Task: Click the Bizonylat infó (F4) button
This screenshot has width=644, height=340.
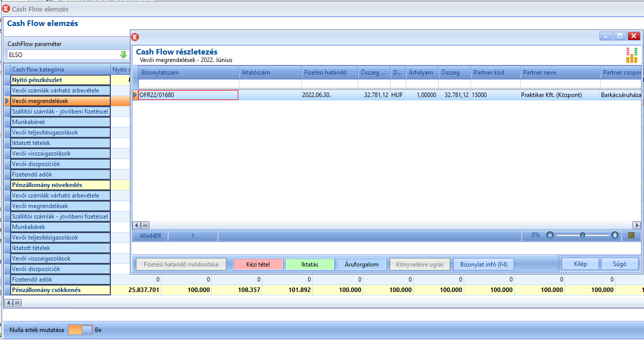Action: click(x=483, y=264)
